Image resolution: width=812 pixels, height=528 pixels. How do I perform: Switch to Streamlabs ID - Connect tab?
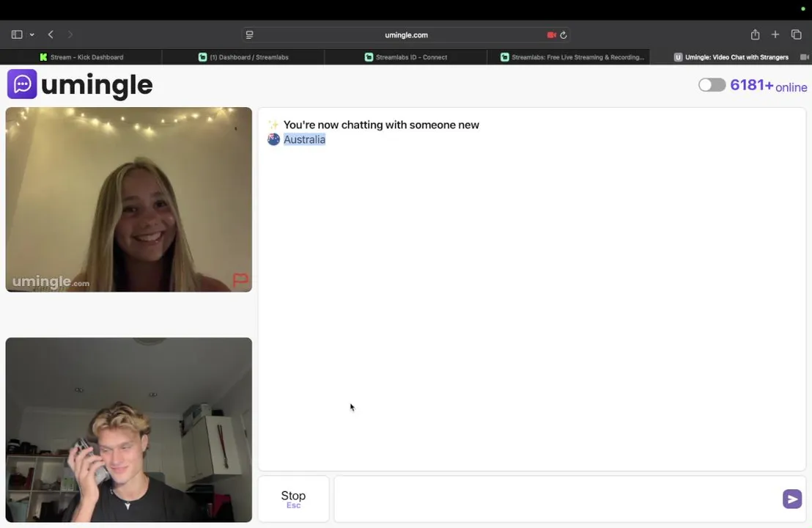pos(405,57)
